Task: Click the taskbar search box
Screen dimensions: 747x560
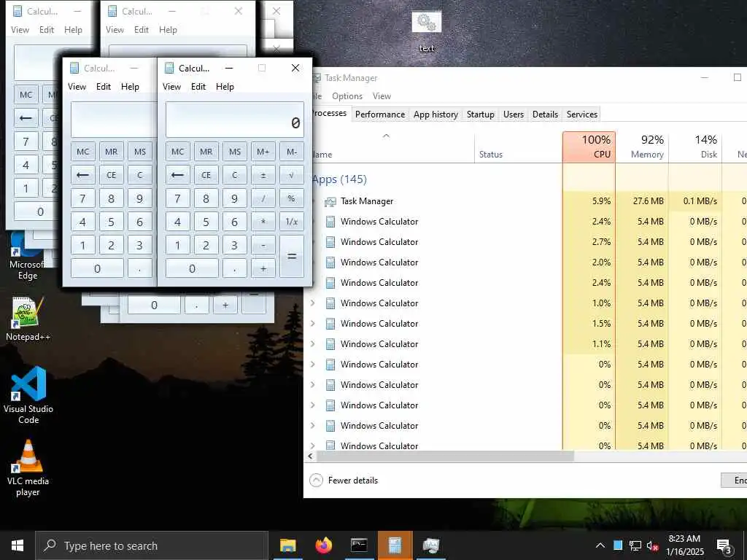Action: tap(152, 545)
